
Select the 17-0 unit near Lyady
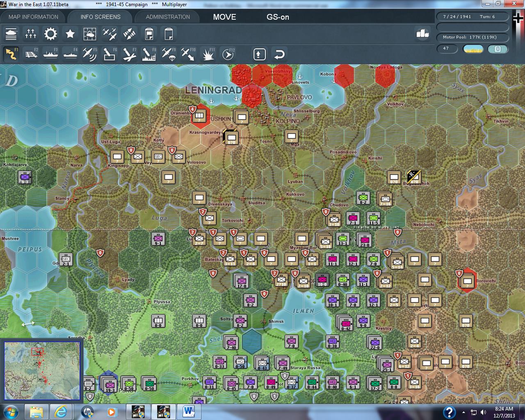(241, 281)
